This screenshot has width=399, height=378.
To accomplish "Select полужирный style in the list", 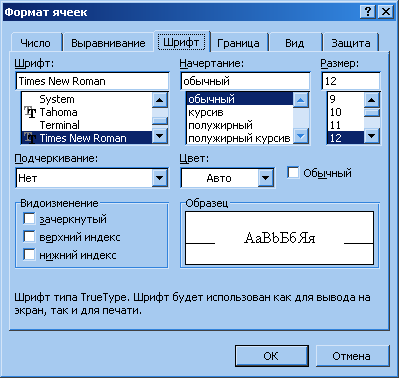I will (x=239, y=125).
